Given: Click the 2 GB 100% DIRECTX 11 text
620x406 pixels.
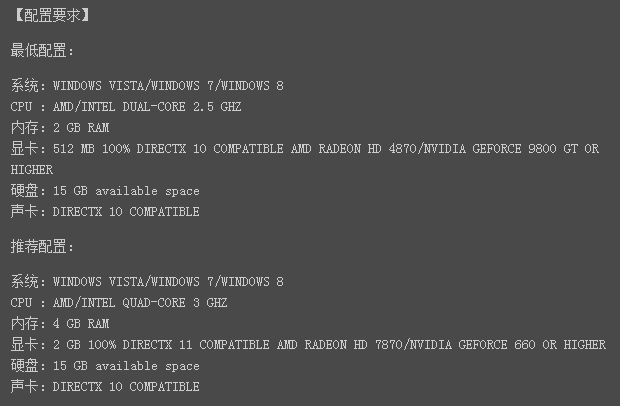Looking at the screenshot, I should tap(123, 345).
